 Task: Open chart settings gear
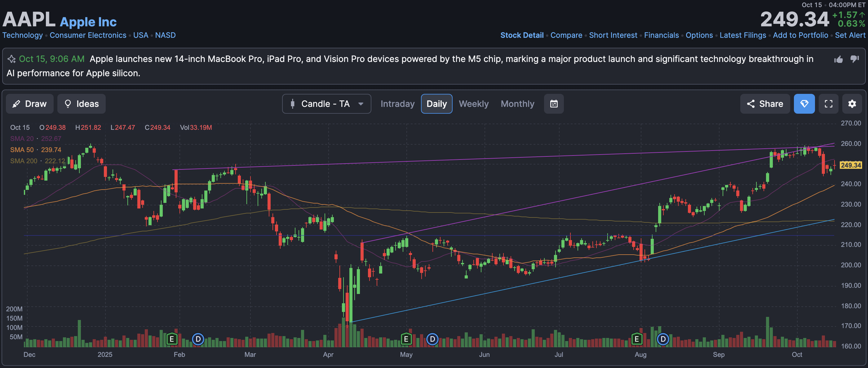pos(852,104)
